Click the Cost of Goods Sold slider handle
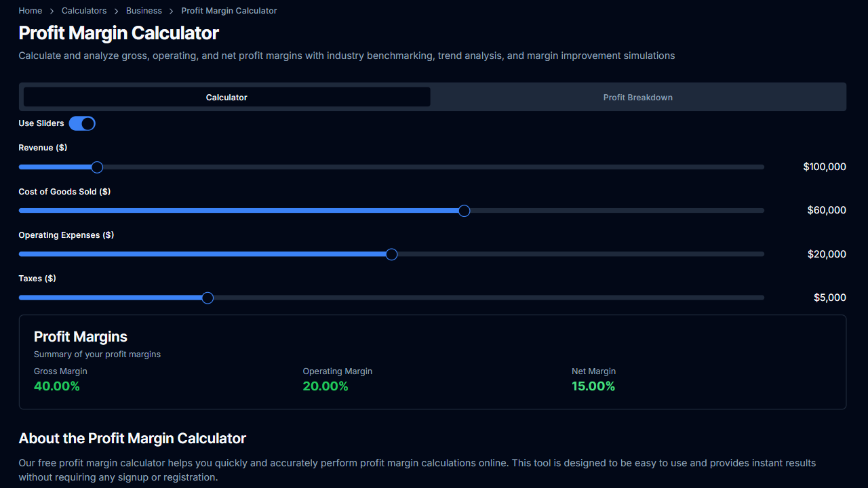 coord(464,211)
